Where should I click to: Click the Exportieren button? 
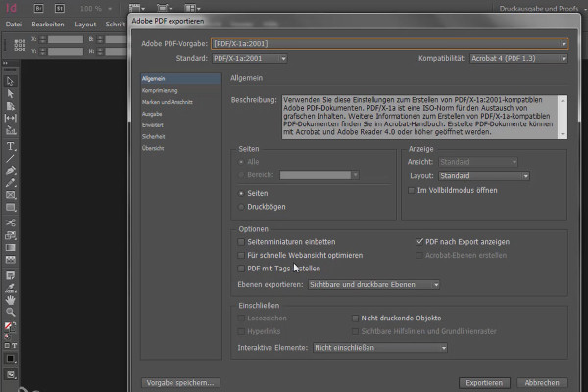[x=484, y=383]
